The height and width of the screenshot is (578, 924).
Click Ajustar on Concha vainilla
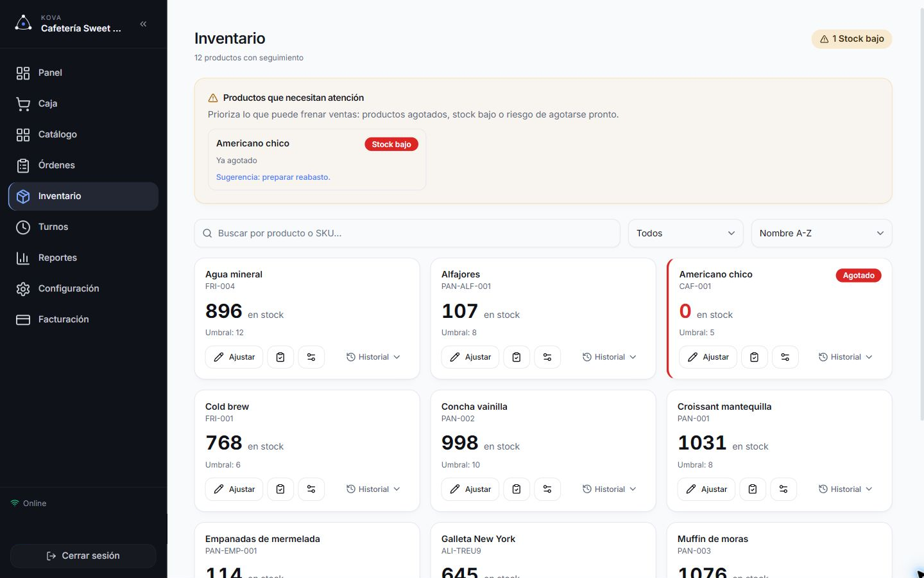click(x=470, y=489)
